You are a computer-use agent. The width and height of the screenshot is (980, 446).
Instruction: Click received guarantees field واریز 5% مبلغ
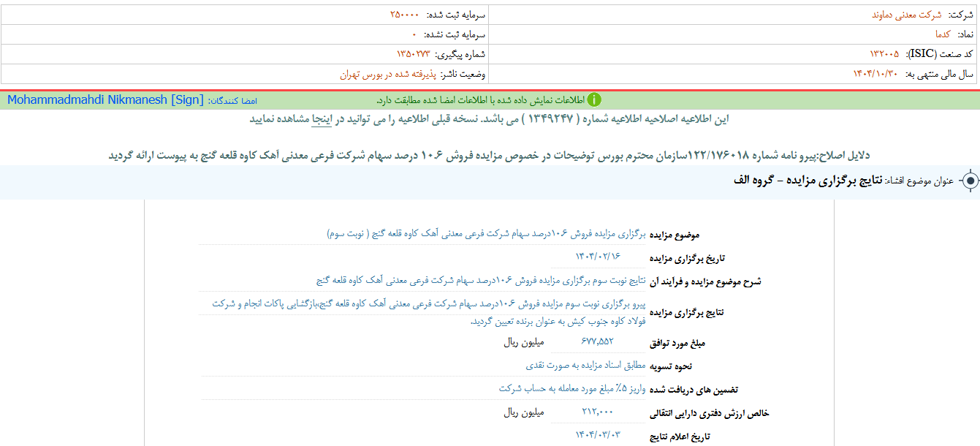(573, 388)
